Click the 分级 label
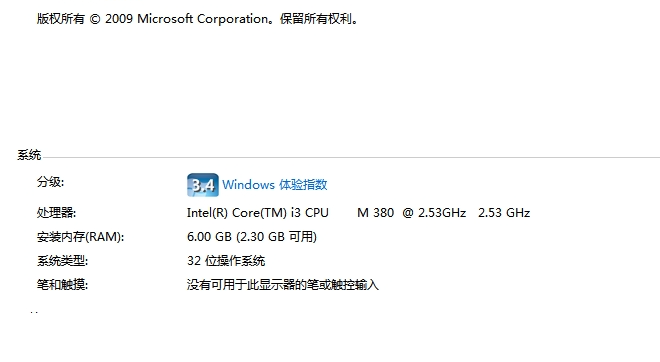Image resolution: width=660 pixels, height=362 pixels. pyautogui.click(x=51, y=182)
